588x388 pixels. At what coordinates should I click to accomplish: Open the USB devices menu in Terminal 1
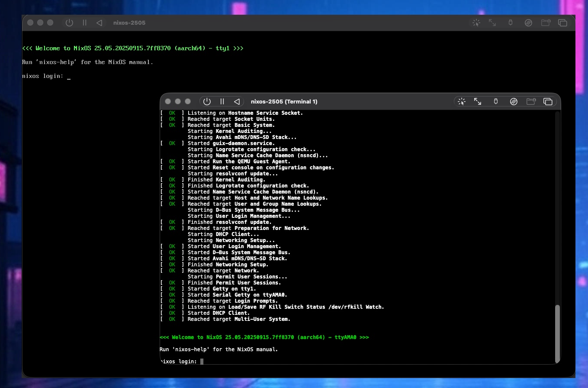point(496,101)
